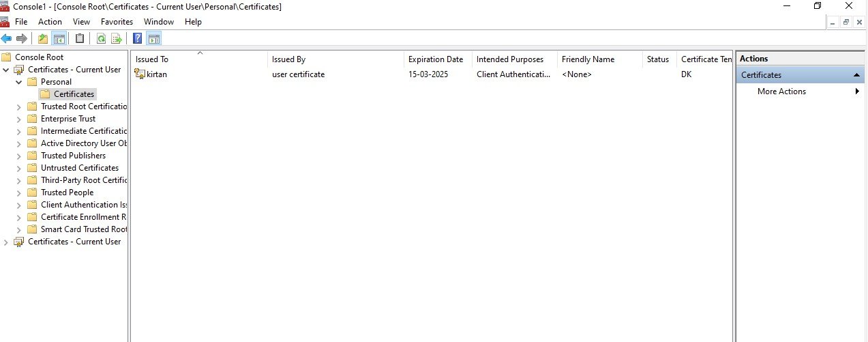Click the Trusted Publishers folder icon
The image size is (868, 342).
(x=32, y=156)
